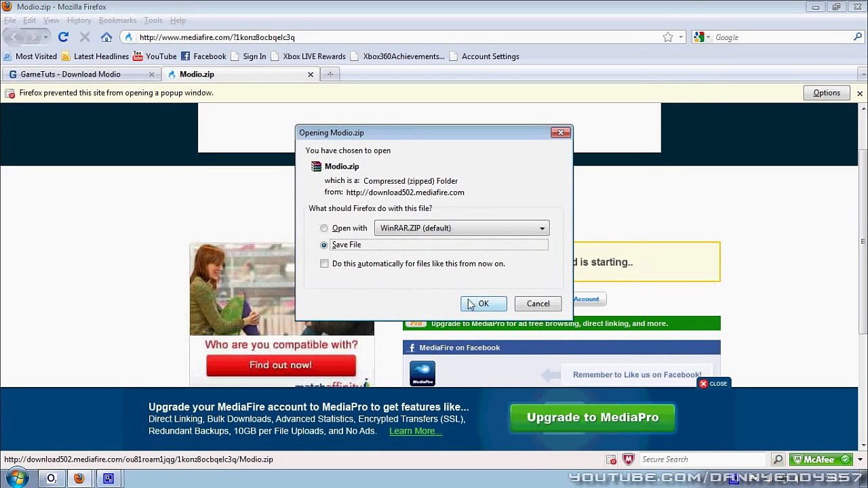Open the Edit menu

coord(29,20)
